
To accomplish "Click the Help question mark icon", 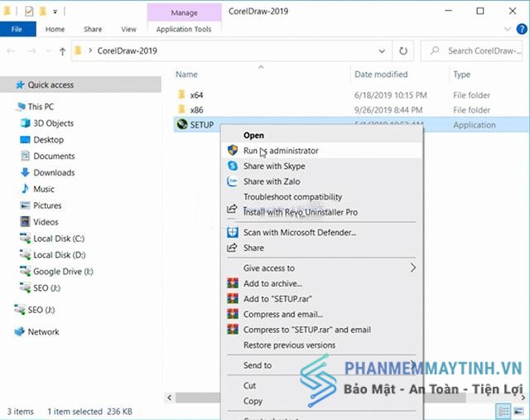I will tap(522, 29).
